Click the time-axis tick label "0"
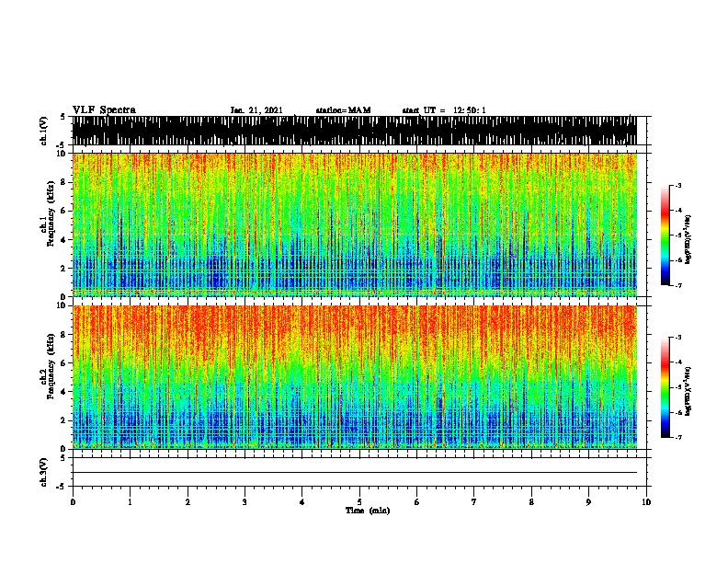 (73, 502)
